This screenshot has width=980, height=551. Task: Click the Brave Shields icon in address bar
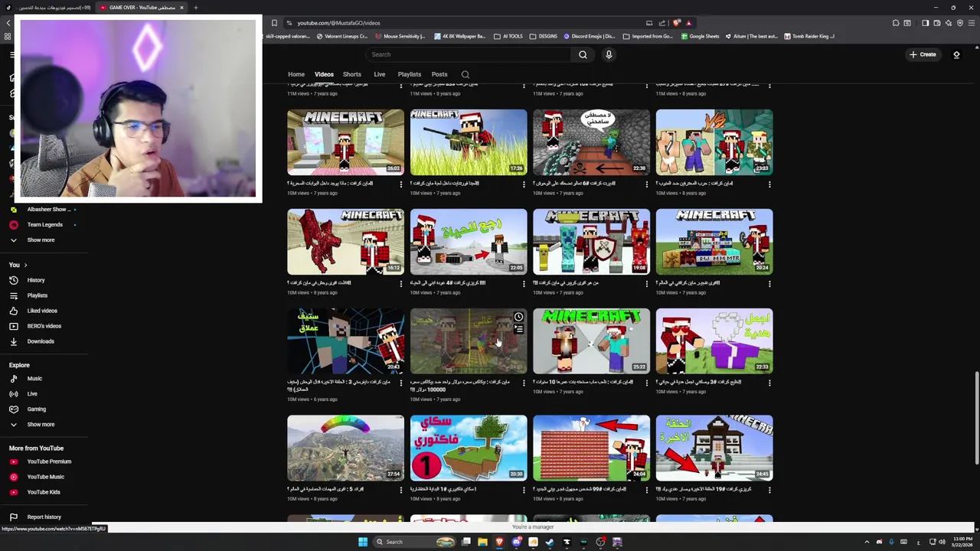(x=676, y=23)
